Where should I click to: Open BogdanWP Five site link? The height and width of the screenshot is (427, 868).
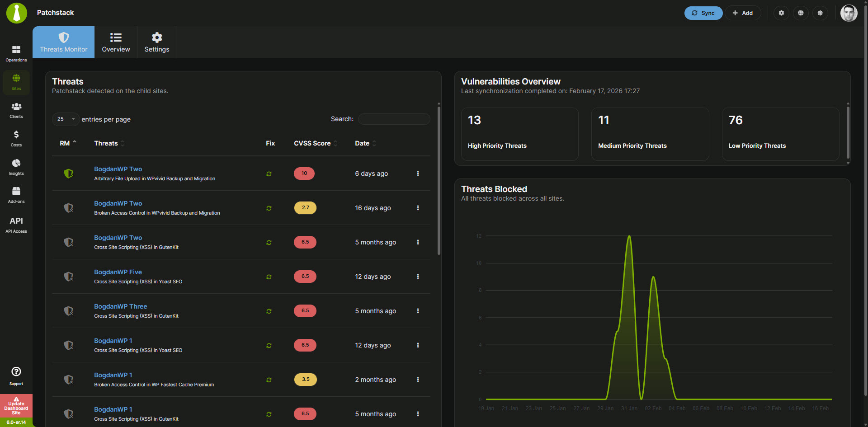pos(118,272)
